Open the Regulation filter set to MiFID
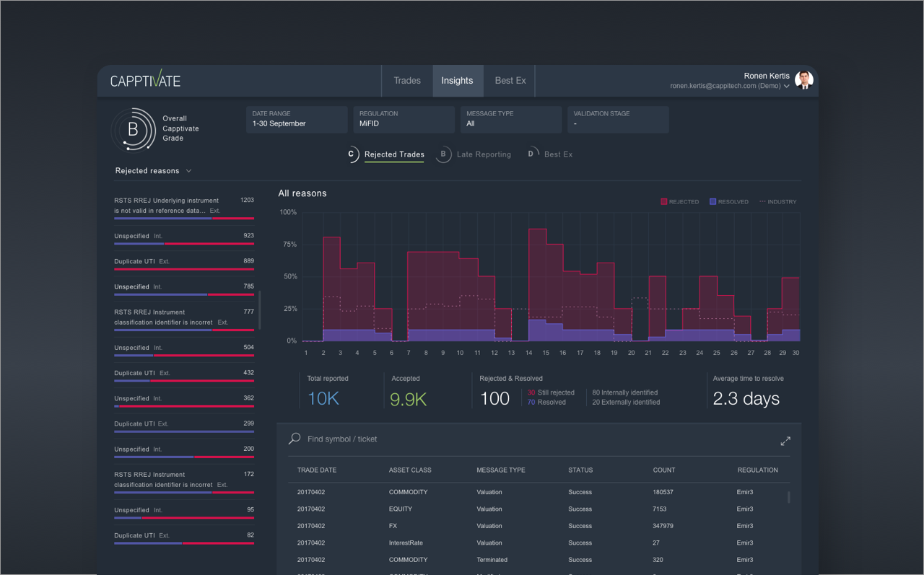The width and height of the screenshot is (924, 575). tap(404, 120)
